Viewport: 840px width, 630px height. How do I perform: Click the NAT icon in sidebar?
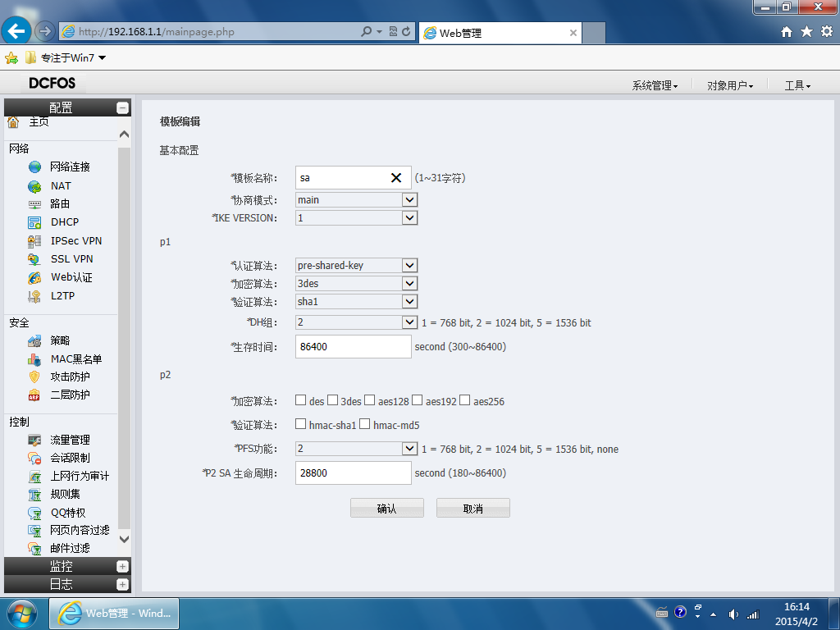(x=34, y=186)
